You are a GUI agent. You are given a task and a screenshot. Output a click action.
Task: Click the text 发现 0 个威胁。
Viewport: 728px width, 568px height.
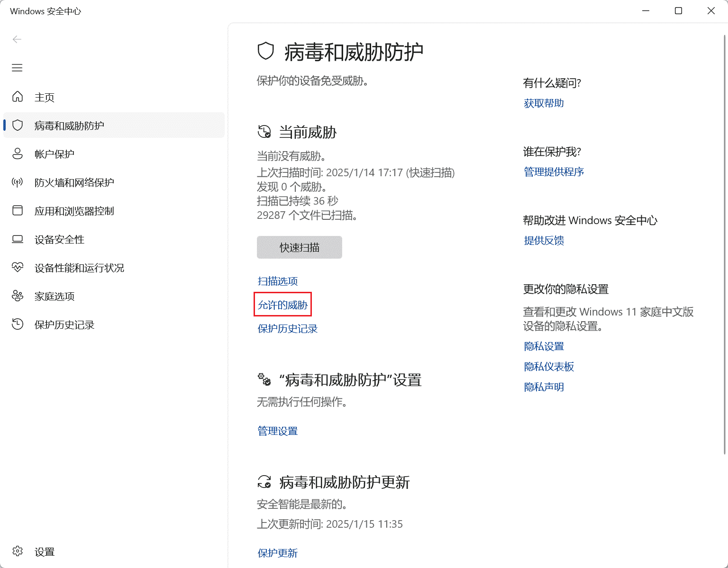tap(292, 187)
